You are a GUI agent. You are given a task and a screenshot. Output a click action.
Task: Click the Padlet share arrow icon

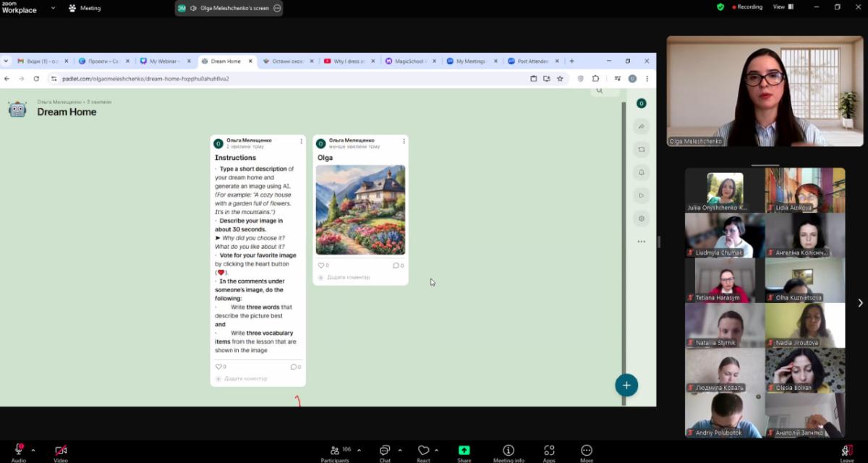(641, 127)
